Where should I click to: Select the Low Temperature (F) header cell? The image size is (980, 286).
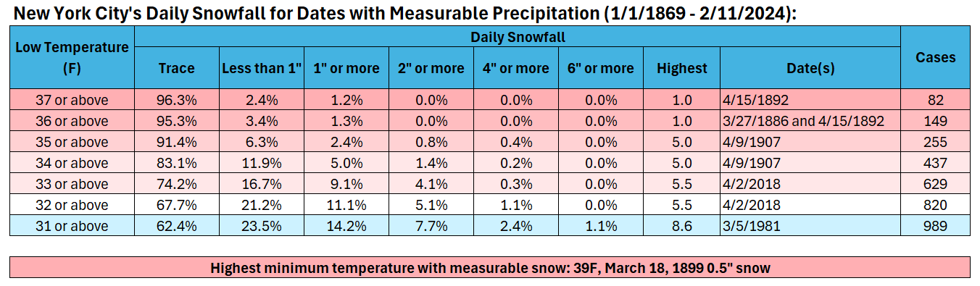(x=72, y=57)
